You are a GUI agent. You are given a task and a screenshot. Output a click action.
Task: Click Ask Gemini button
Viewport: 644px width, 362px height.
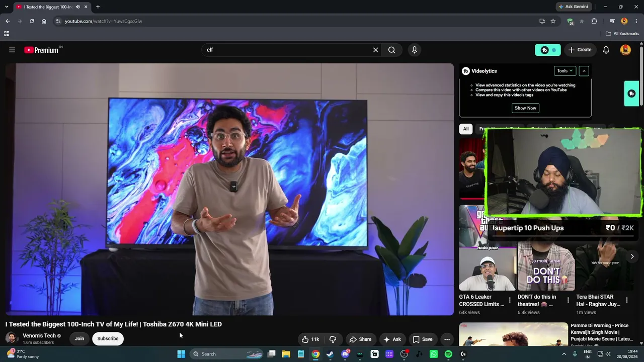pos(573,7)
